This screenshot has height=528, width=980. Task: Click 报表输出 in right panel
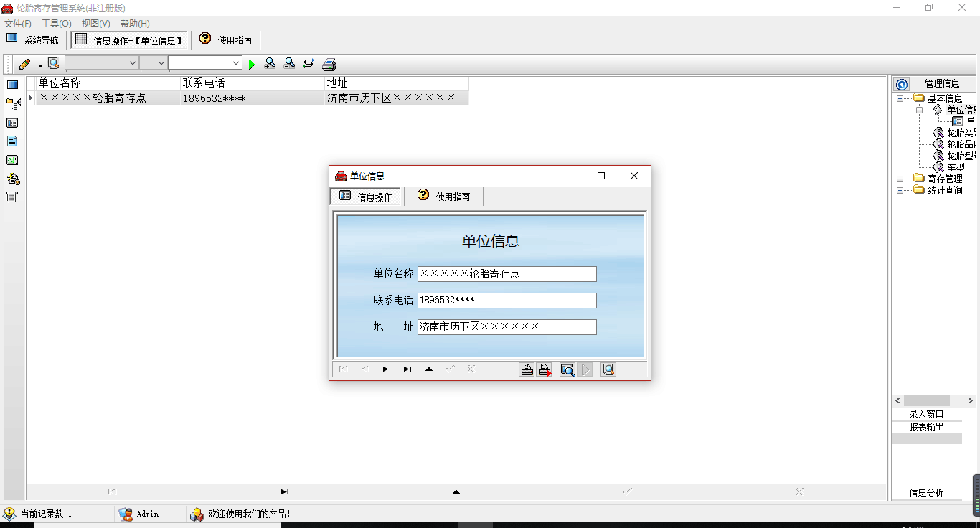click(927, 427)
